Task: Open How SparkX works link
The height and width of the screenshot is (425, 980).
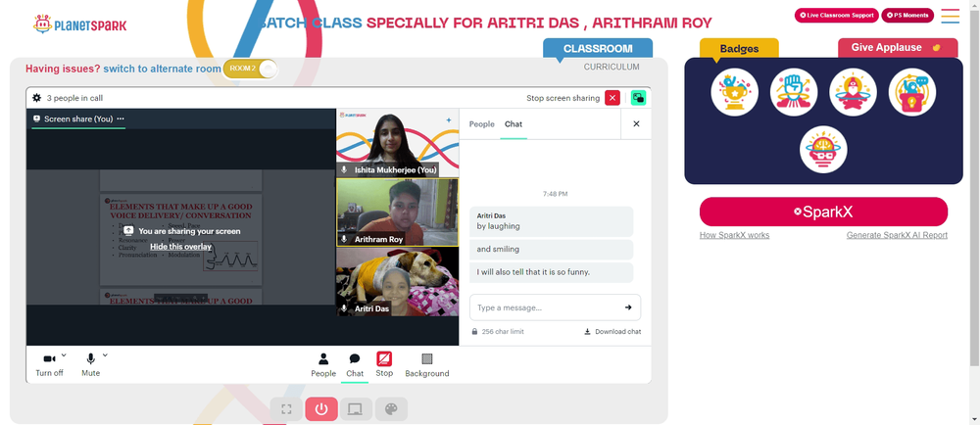Action: [x=734, y=235]
